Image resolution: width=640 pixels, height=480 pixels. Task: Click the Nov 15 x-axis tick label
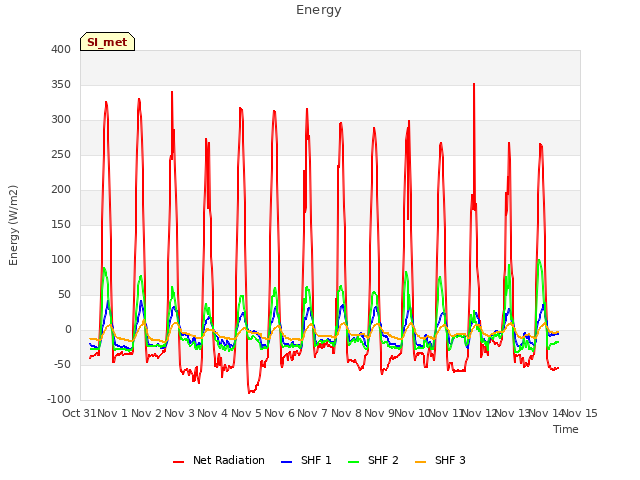pyautogui.click(x=580, y=413)
